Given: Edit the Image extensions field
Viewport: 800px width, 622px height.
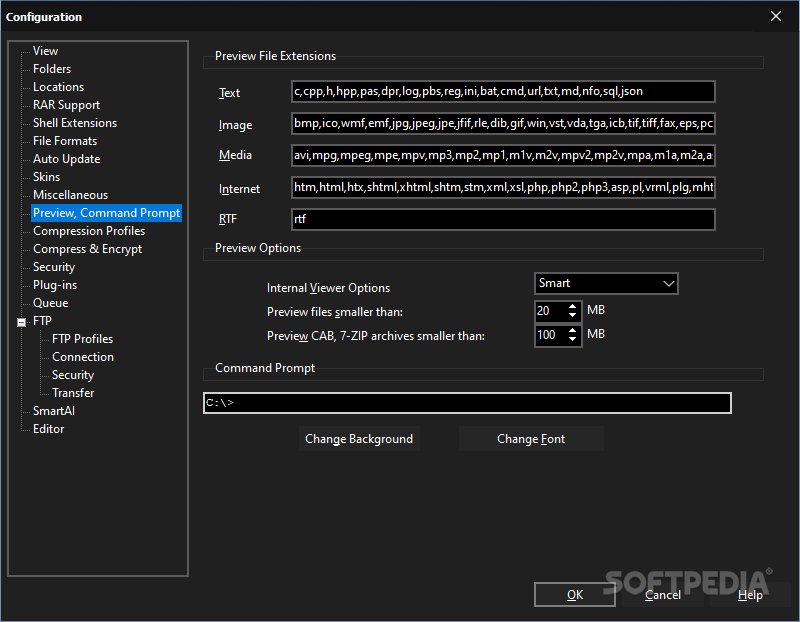Looking at the screenshot, I should click(x=503, y=124).
